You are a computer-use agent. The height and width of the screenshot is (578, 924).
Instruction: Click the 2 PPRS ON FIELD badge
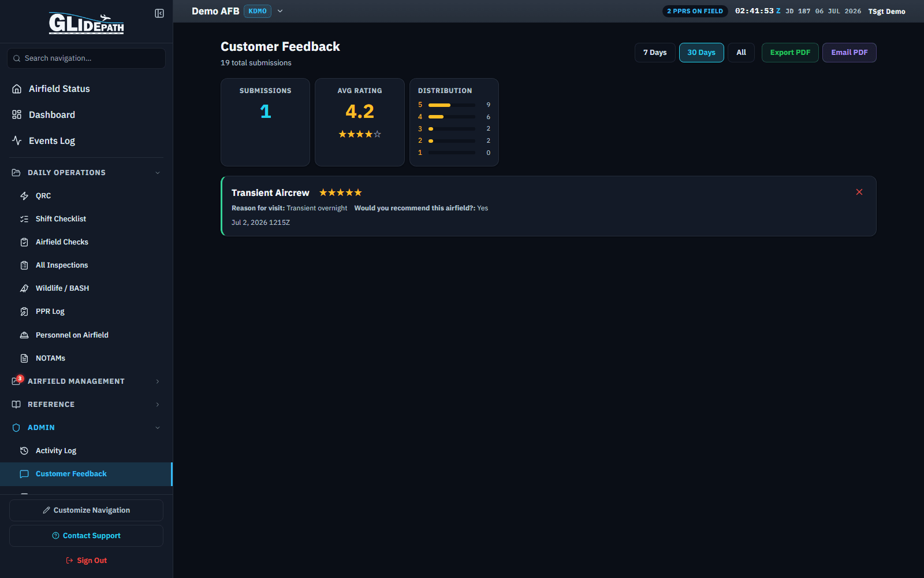coord(695,11)
